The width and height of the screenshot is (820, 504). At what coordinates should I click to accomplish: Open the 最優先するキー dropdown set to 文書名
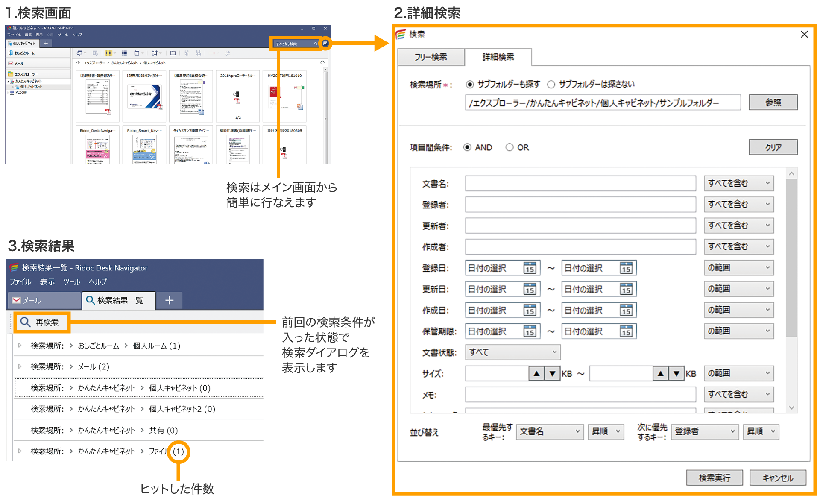point(550,432)
